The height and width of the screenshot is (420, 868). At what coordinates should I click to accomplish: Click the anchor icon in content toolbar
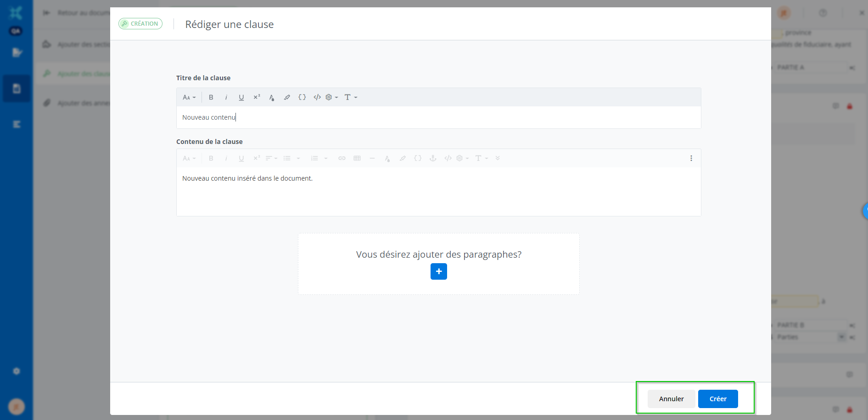point(432,158)
